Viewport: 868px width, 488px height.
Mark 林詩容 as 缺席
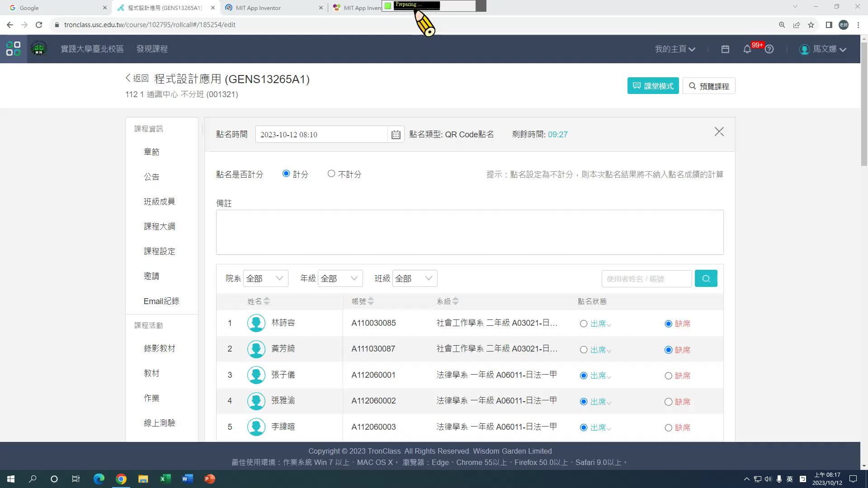[x=668, y=324]
